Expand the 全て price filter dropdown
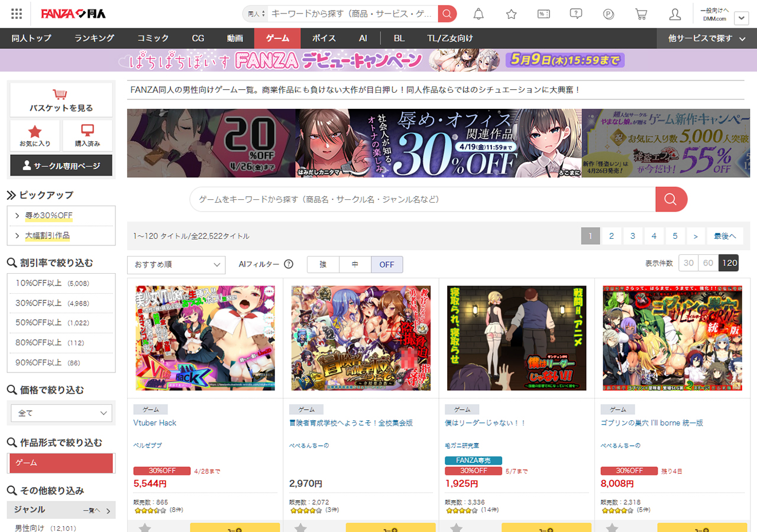The width and height of the screenshot is (757, 532). (x=62, y=413)
